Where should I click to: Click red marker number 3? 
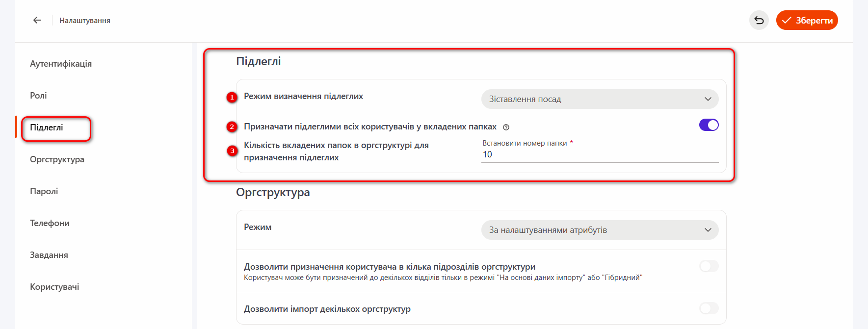[232, 151]
